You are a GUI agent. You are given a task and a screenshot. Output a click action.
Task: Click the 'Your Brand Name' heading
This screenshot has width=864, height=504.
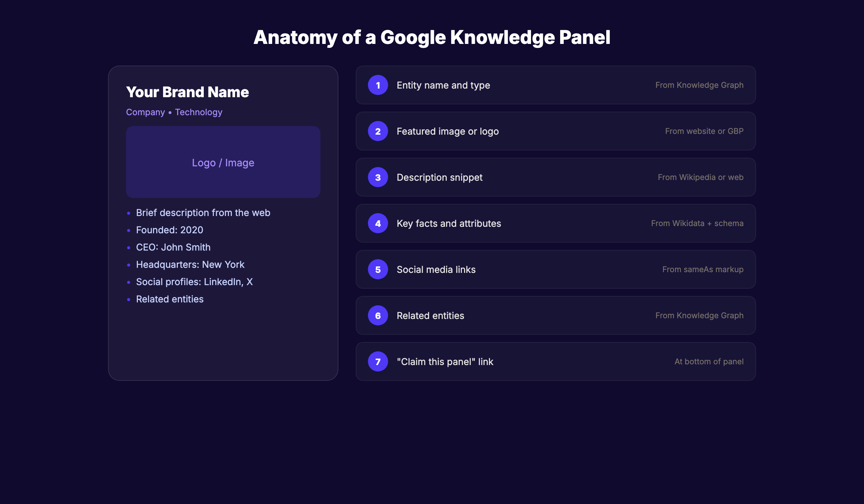[188, 92]
